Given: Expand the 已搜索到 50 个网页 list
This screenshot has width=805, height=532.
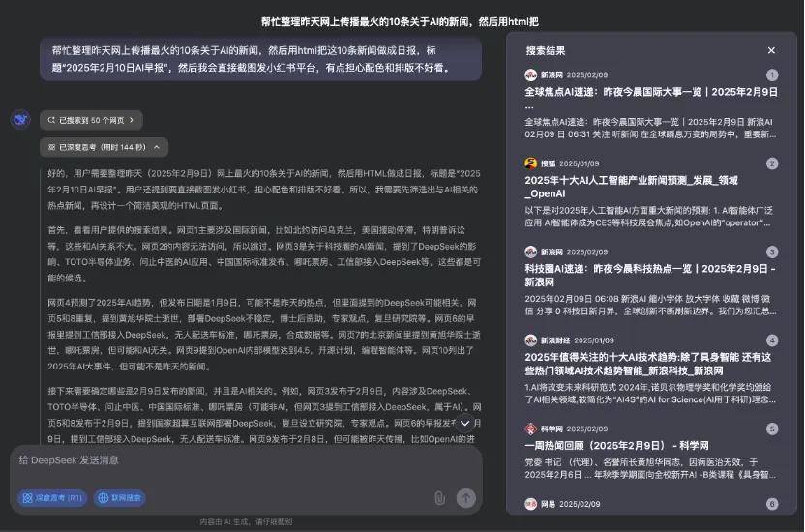Looking at the screenshot, I should 91,120.
